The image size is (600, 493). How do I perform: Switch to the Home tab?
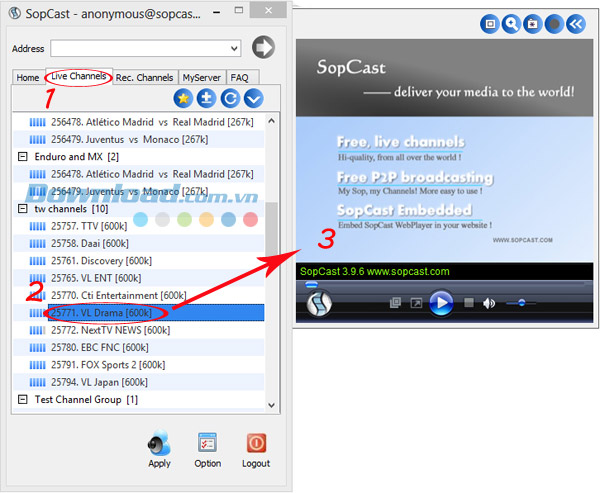(x=28, y=77)
